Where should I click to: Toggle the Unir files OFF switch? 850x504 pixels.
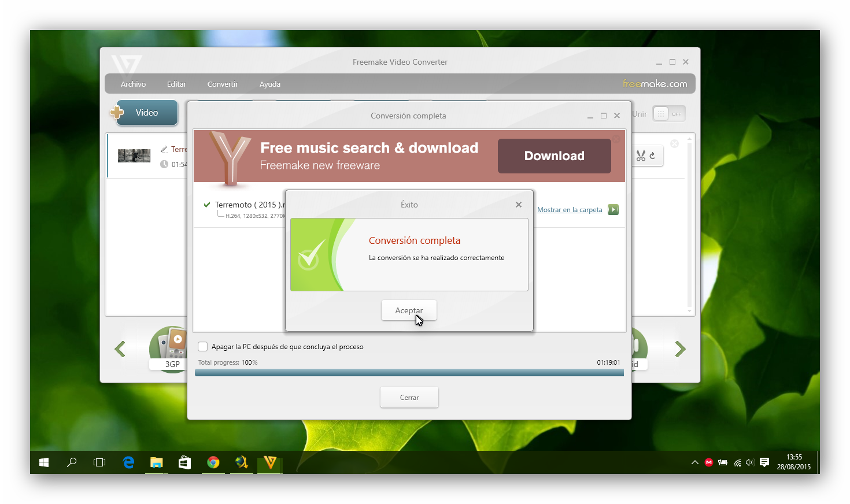point(669,114)
